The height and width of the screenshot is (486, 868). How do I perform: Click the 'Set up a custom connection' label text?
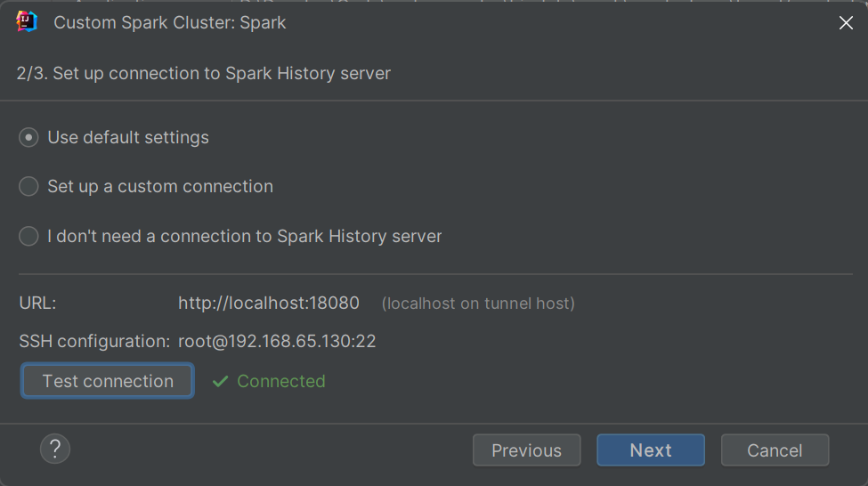(x=160, y=187)
